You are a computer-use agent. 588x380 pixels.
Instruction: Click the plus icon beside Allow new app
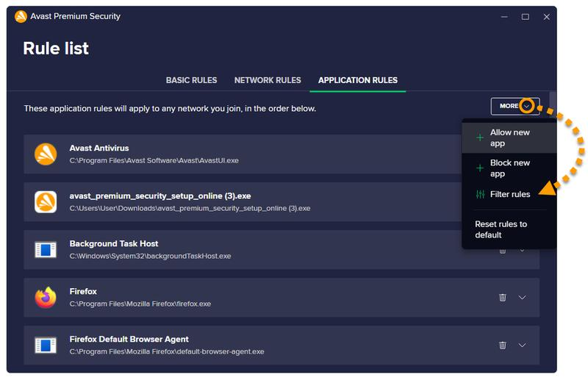pos(480,137)
